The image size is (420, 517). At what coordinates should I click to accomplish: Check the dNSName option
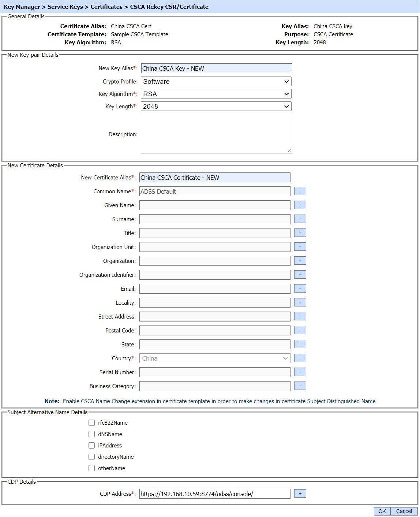[92, 434]
